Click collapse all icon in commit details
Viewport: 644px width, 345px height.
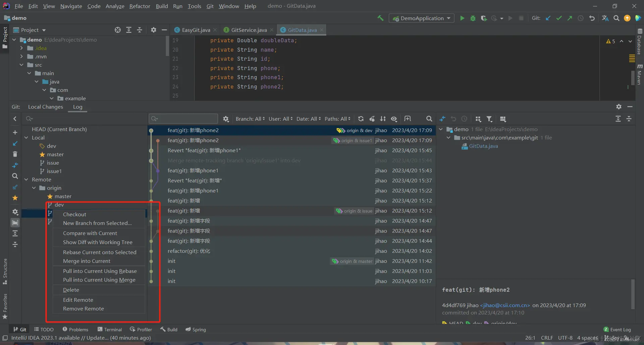point(629,119)
